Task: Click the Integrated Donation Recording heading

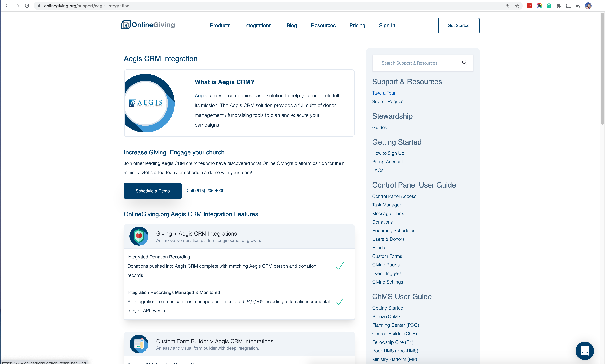Action: tap(159, 257)
